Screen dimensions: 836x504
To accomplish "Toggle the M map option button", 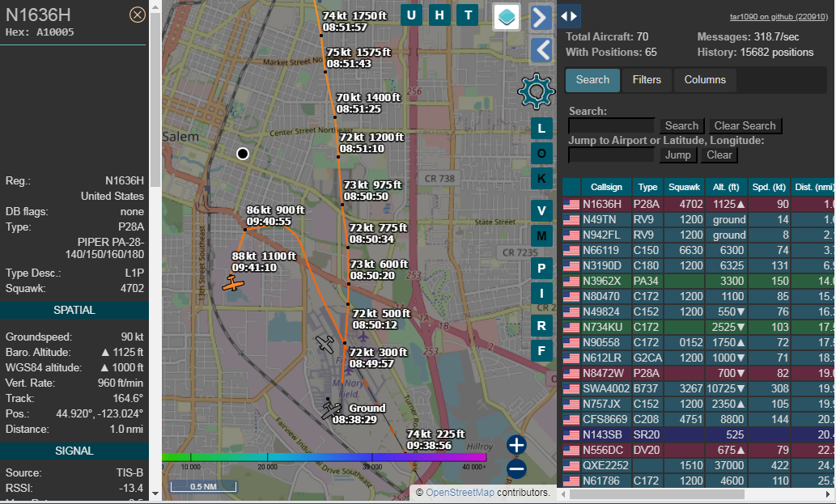I will pos(541,235).
